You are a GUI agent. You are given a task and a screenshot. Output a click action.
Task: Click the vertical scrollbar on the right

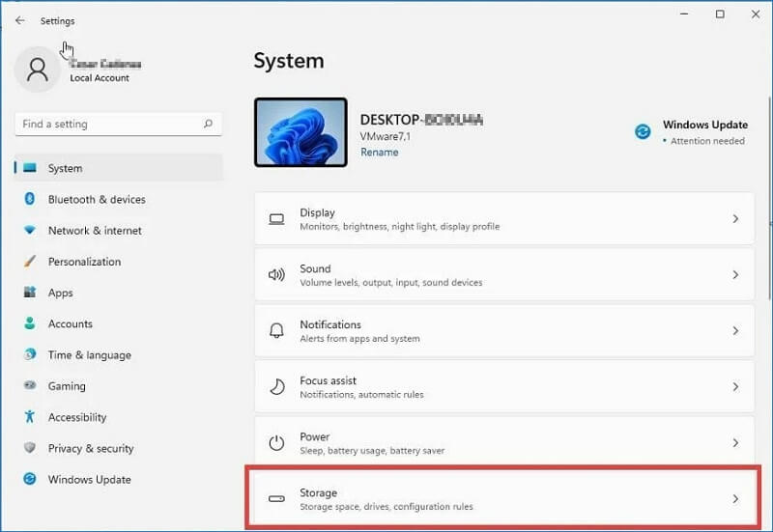click(770, 197)
